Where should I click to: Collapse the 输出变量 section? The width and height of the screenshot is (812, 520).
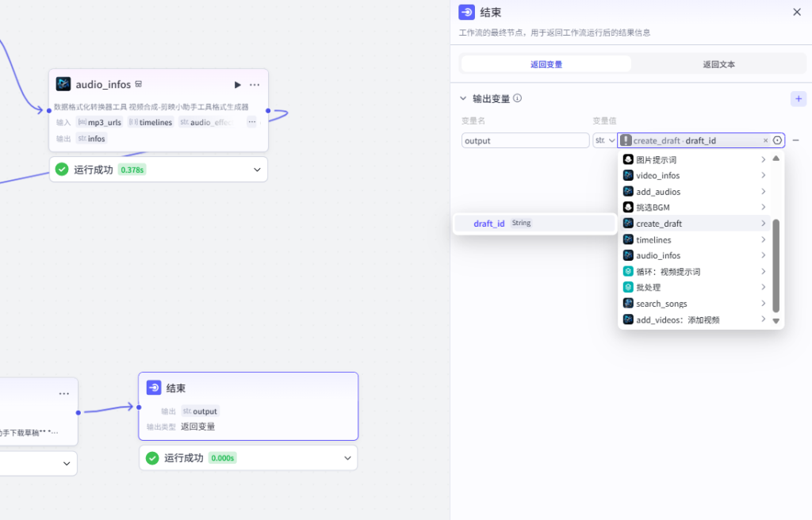click(463, 98)
